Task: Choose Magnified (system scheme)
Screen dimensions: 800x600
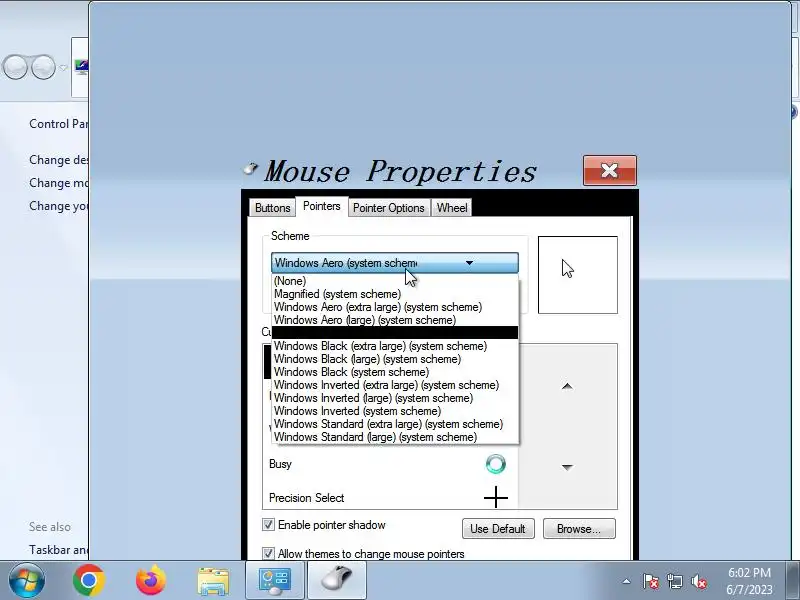Action: point(395,294)
